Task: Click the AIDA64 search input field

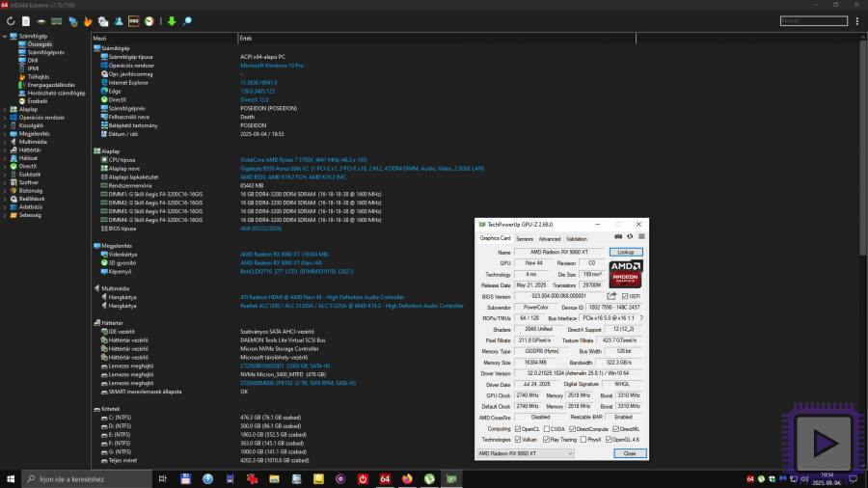Action: point(814,21)
